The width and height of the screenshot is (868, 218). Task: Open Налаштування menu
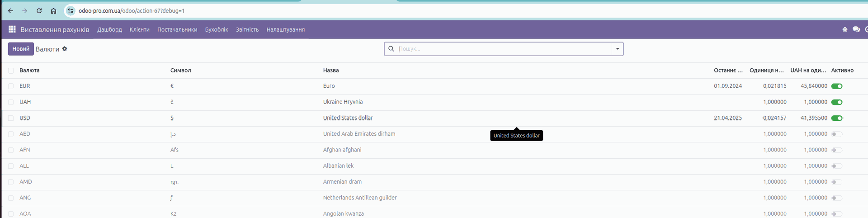[x=286, y=29]
